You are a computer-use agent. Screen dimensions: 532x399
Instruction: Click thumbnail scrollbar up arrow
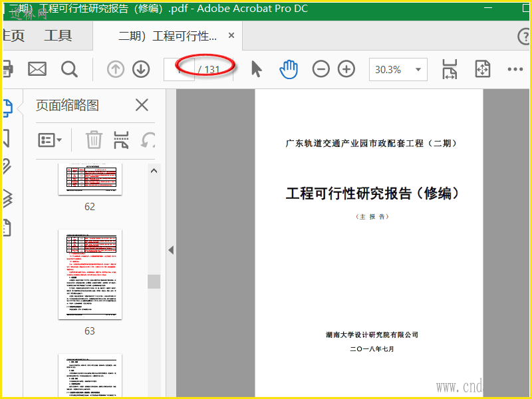tap(154, 171)
